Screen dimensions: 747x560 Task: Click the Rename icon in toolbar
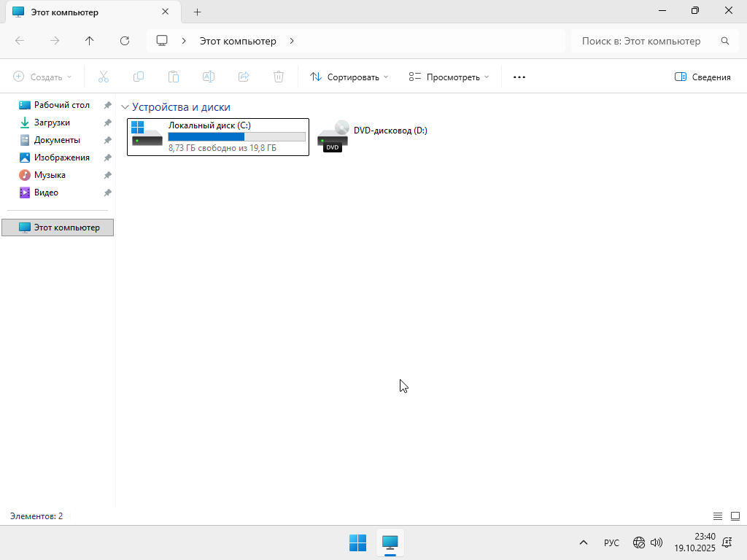point(208,77)
